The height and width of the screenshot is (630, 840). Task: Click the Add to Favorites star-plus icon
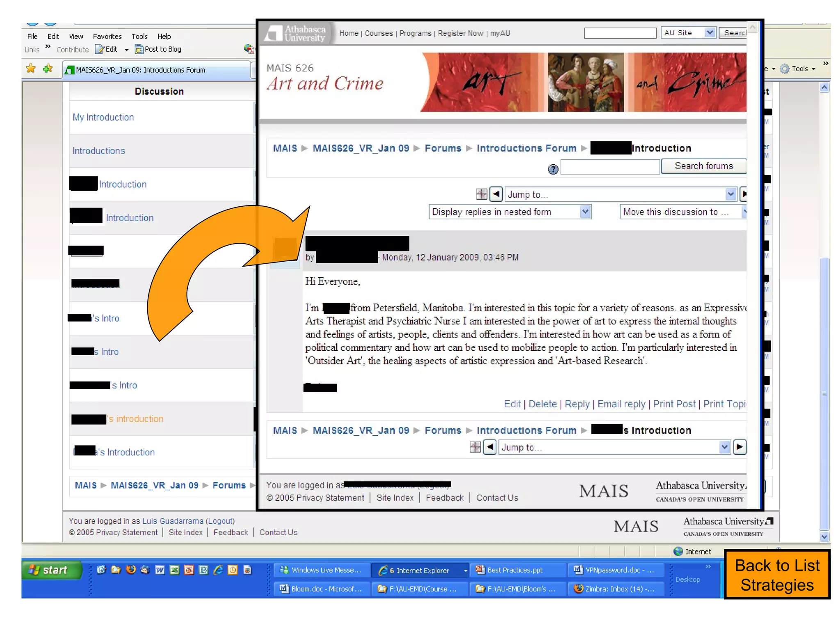click(48, 68)
